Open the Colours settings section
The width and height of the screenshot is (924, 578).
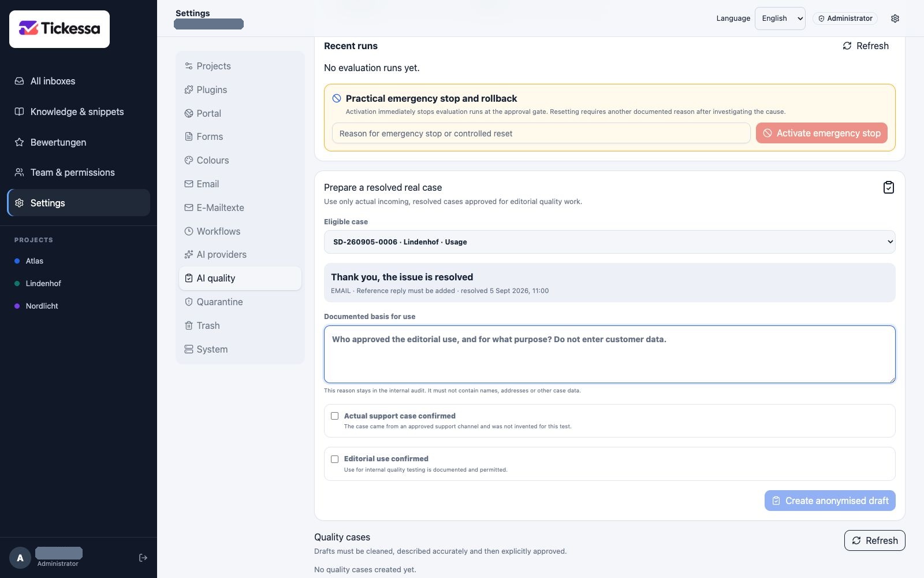(240, 160)
